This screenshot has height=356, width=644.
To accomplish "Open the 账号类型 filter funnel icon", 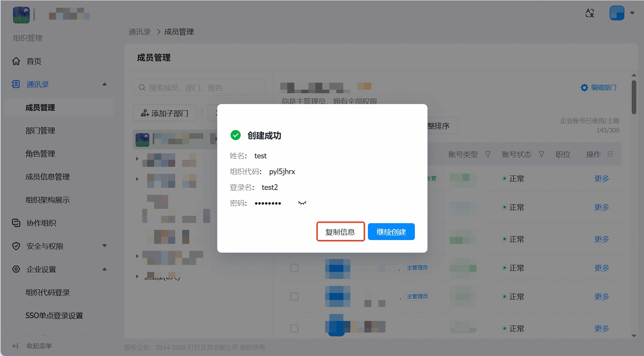I will click(x=488, y=154).
